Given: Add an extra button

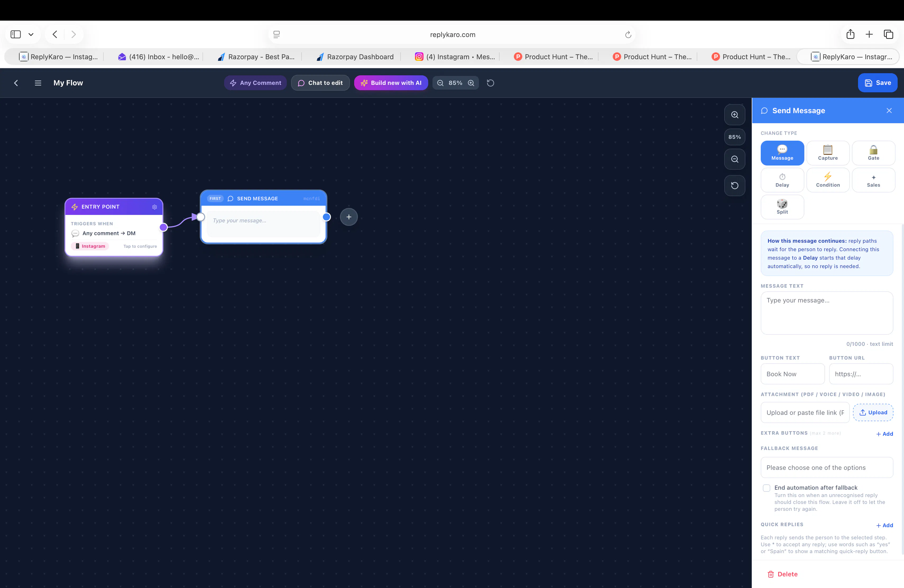Looking at the screenshot, I should [884, 434].
